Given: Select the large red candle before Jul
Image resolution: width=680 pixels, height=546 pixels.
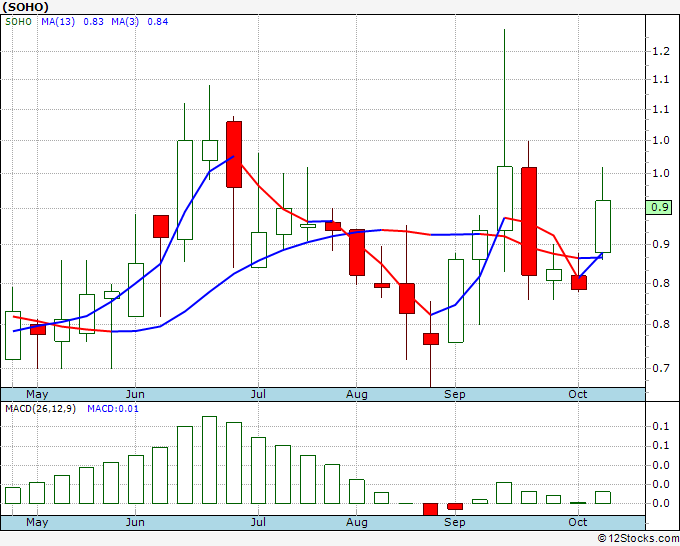Looking at the screenshot, I should 234,154.
